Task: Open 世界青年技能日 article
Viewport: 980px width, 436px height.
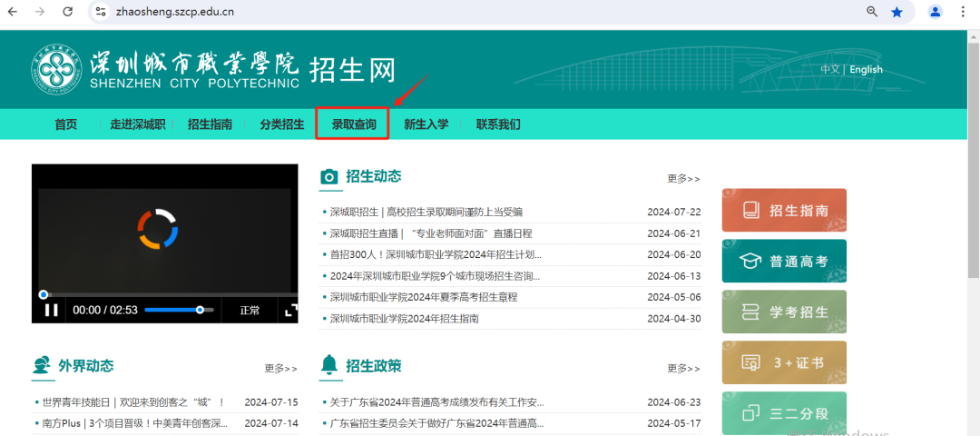Action: (x=133, y=401)
